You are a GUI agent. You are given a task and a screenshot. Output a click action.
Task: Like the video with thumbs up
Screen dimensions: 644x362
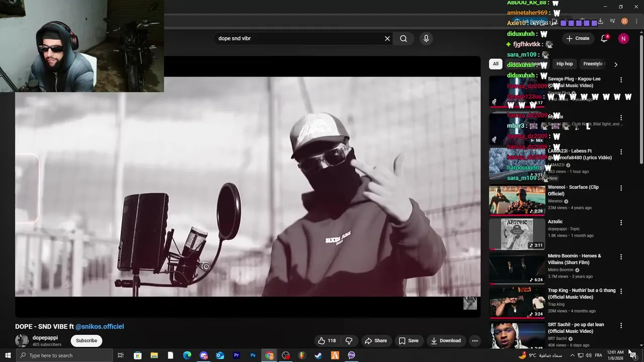[x=327, y=340]
